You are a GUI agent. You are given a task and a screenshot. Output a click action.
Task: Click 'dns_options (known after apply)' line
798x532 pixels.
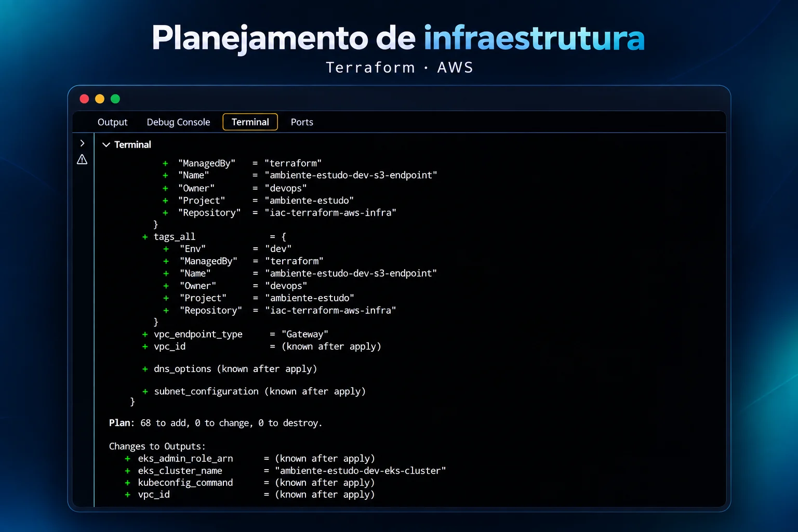coord(235,369)
